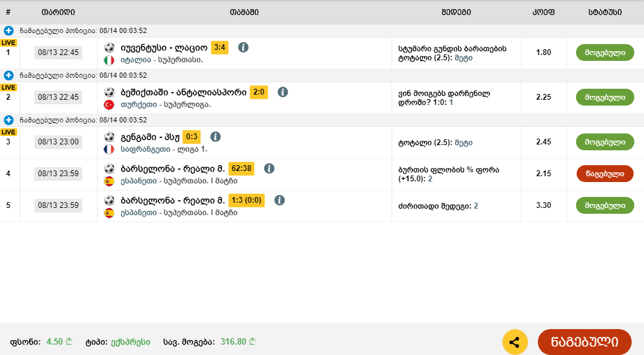Viewport: 644px width, 355px height.
Task: Click the LIVE badge on row 1
Action: (8, 43)
